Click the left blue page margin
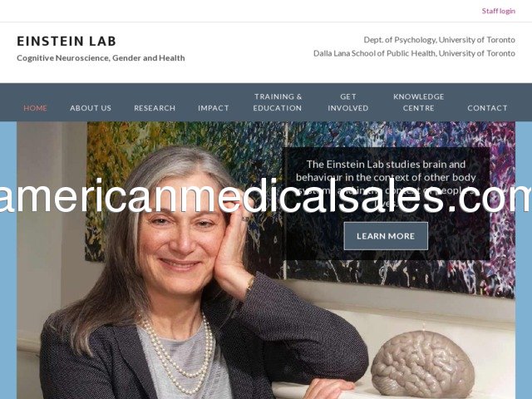The height and width of the screenshot is (399, 532). coord(8,260)
